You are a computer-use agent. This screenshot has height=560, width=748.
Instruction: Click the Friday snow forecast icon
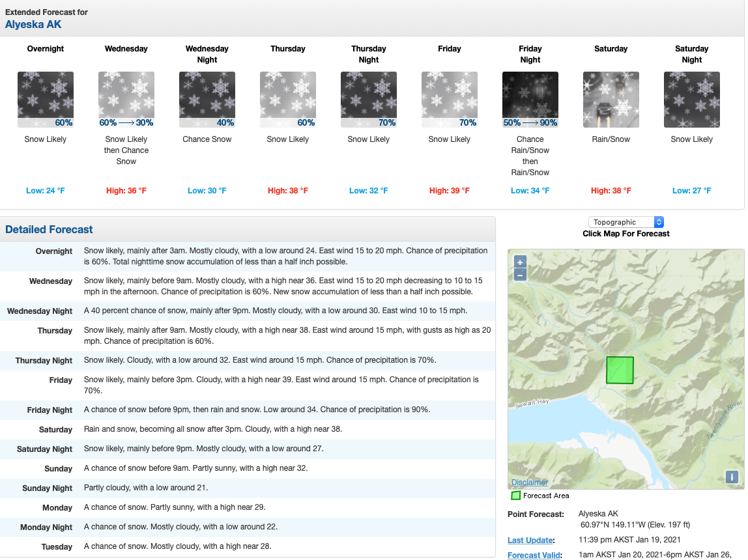tap(450, 99)
